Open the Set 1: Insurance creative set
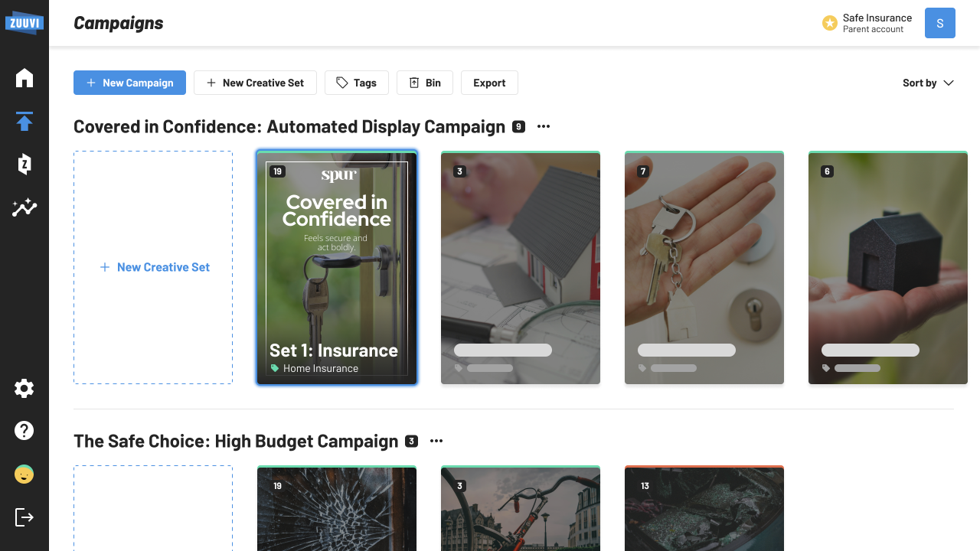The image size is (980, 551). (x=337, y=267)
